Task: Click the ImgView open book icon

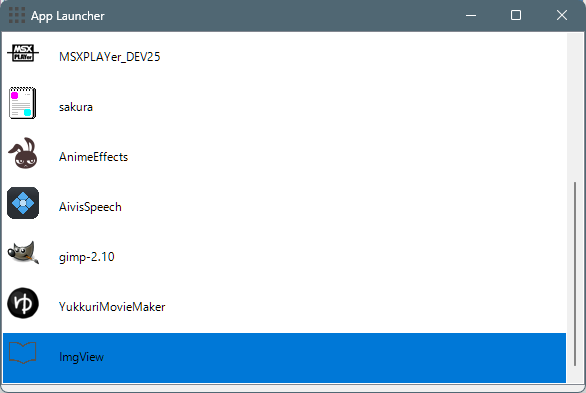Action: coord(22,353)
